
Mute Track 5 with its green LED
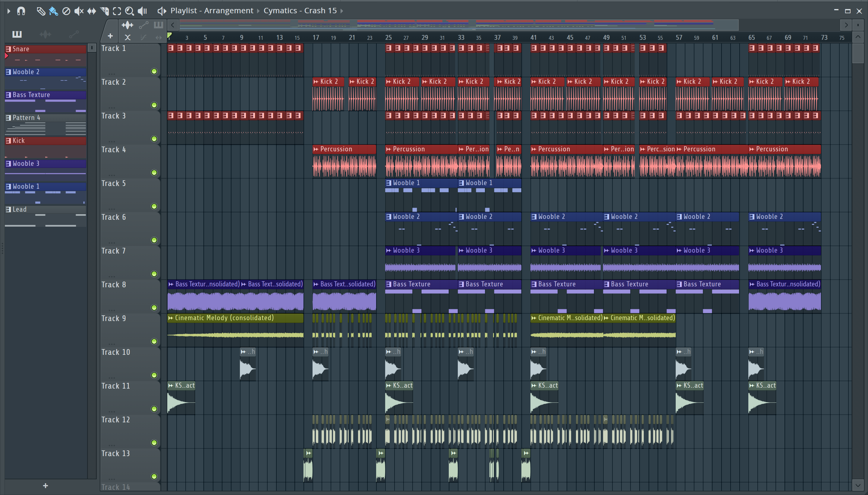(x=154, y=207)
